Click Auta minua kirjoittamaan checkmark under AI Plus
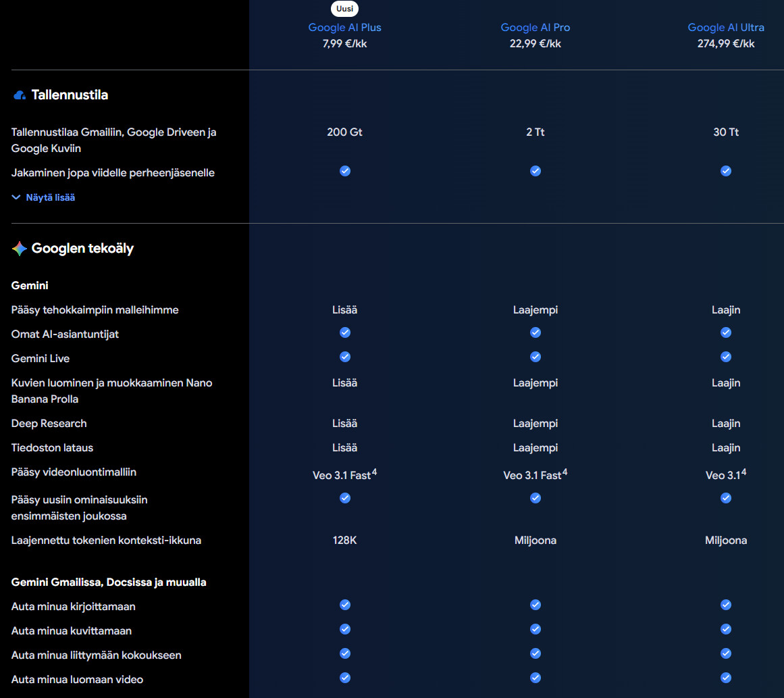Viewport: 784px width, 698px height. (345, 605)
